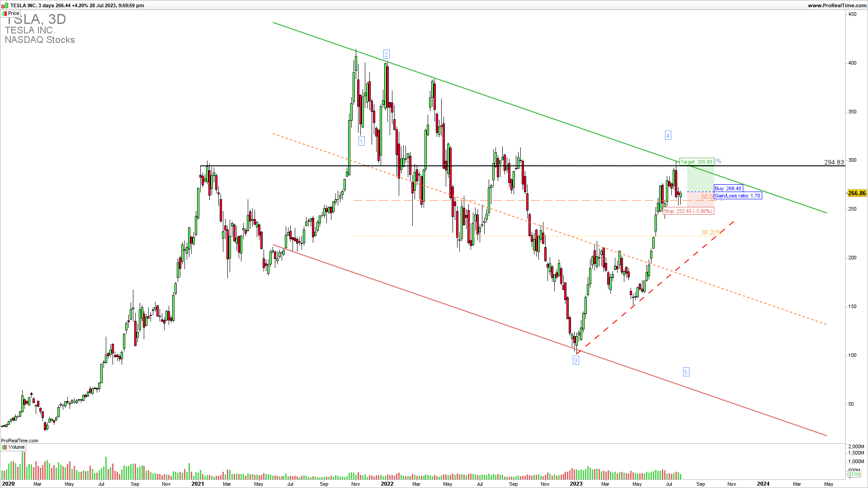Visit the www.ProRealTime.com link
The height and width of the screenshot is (488, 868).
(837, 5)
